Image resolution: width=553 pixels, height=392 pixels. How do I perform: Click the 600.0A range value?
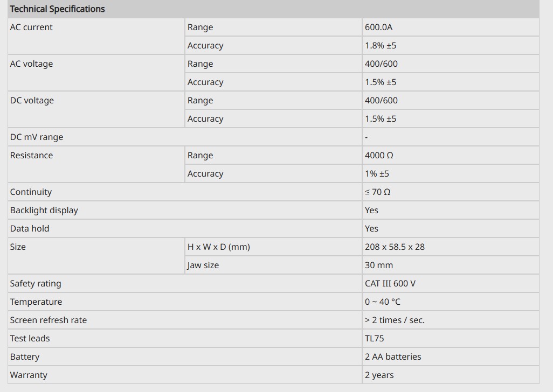point(379,27)
